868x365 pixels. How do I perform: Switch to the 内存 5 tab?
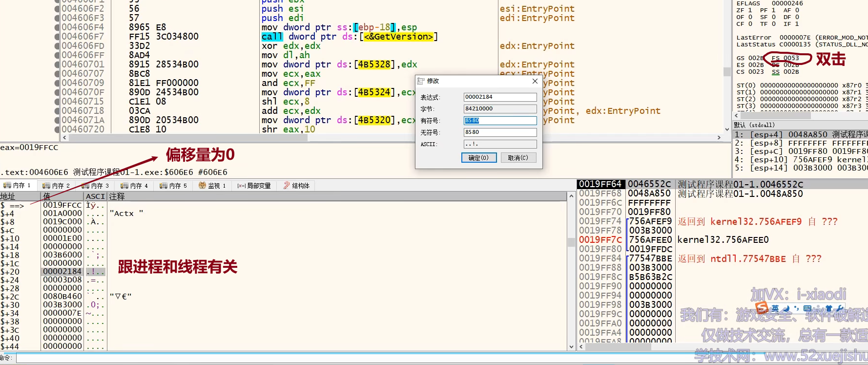coord(173,186)
